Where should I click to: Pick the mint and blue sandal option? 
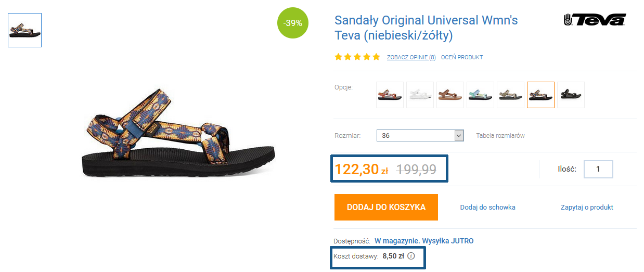coord(480,95)
